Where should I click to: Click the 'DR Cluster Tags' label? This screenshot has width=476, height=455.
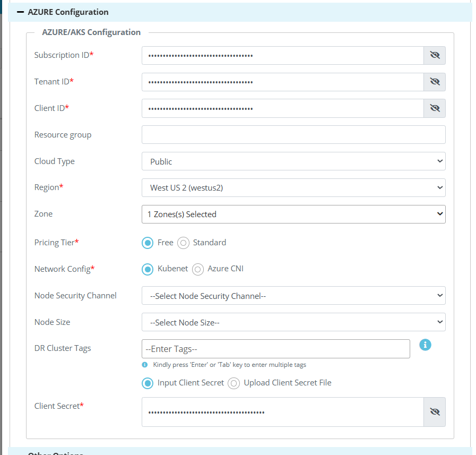tap(63, 348)
